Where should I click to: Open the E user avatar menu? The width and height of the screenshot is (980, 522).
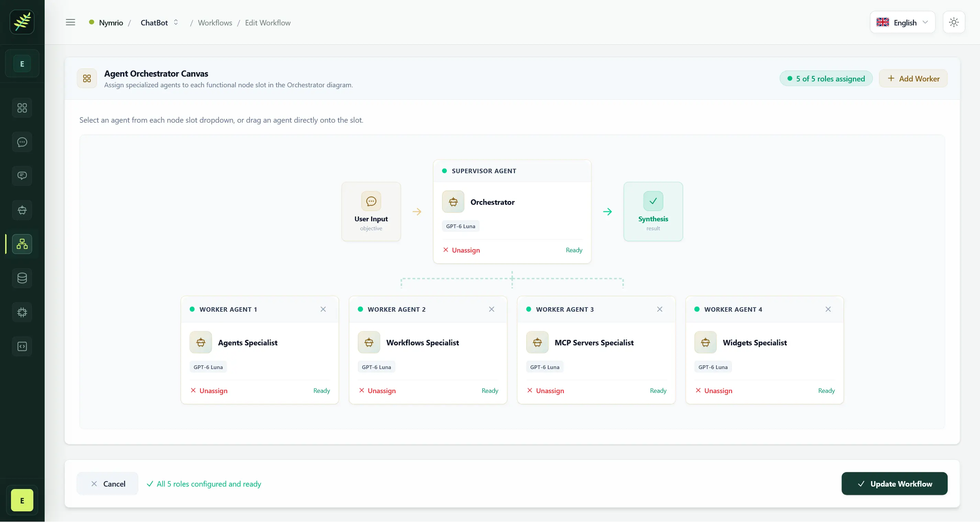22,501
